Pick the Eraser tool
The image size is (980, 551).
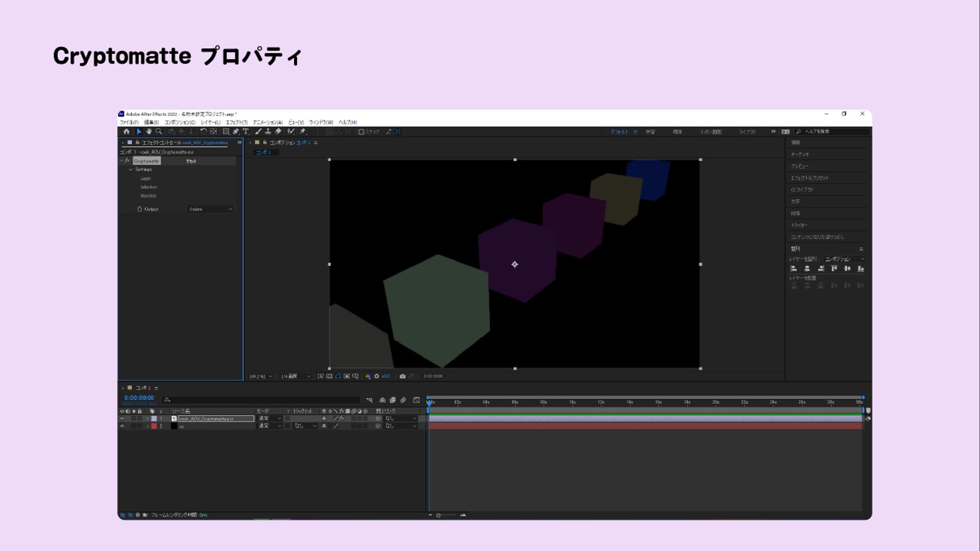[278, 132]
